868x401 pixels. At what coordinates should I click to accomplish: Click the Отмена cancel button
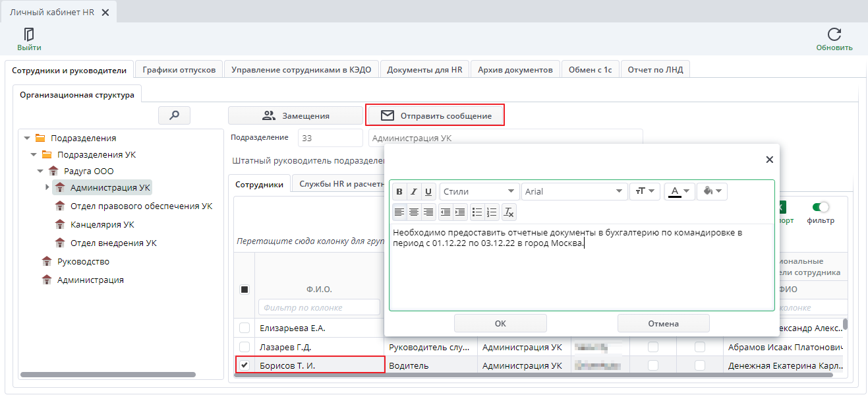[663, 323]
